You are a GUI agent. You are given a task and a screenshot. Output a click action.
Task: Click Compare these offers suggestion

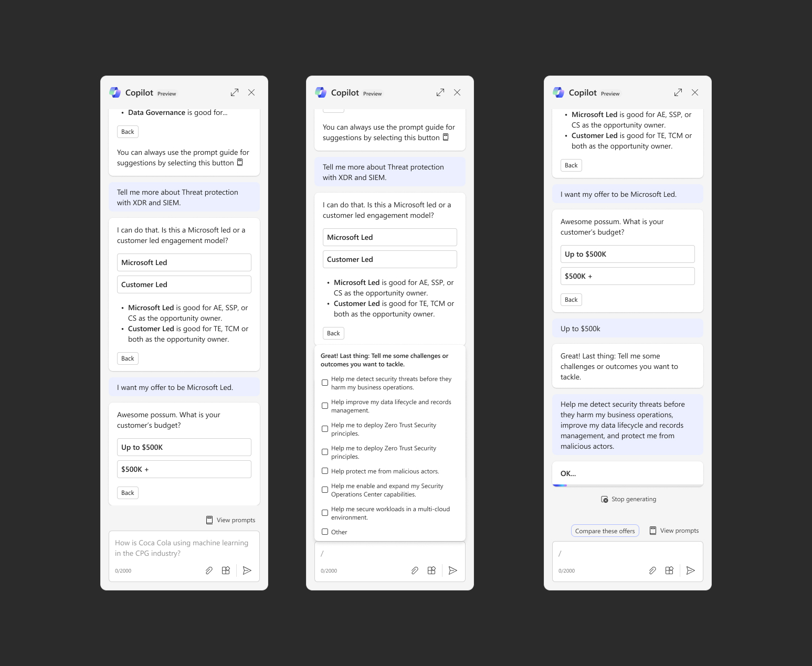coord(605,531)
